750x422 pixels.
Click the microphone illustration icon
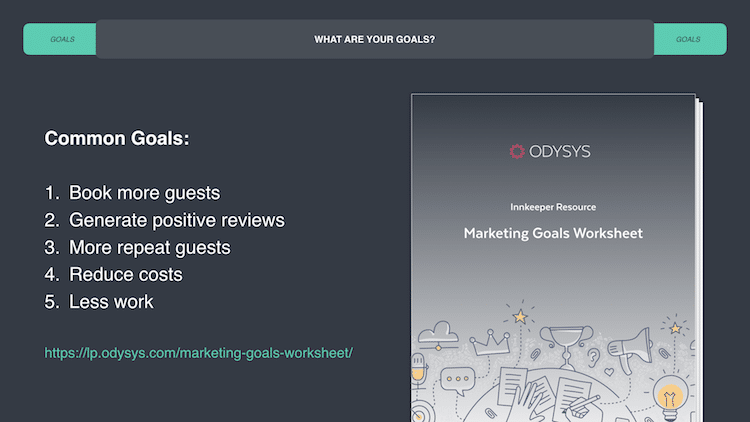418,369
